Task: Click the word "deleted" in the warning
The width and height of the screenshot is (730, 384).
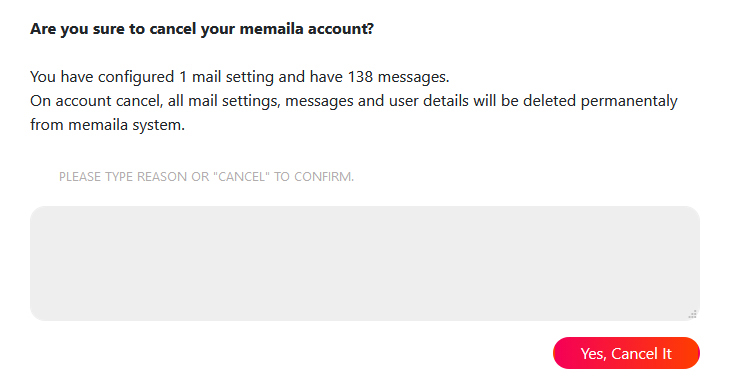Action: point(549,101)
